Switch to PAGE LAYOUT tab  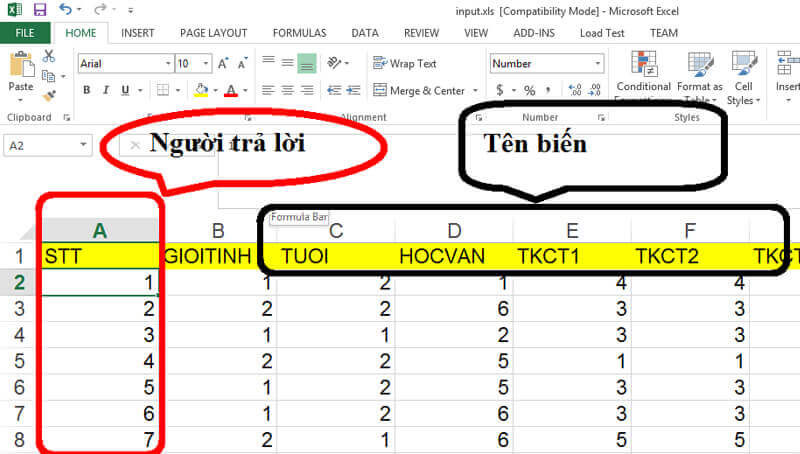[x=213, y=33]
